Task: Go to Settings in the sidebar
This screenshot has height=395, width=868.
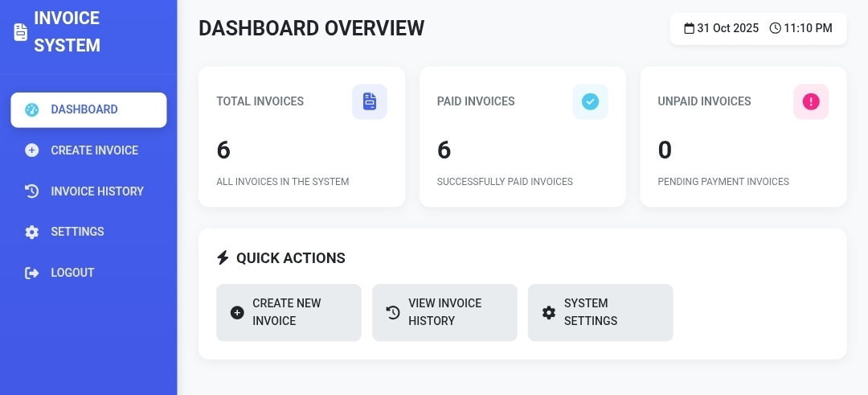Action: 77,232
